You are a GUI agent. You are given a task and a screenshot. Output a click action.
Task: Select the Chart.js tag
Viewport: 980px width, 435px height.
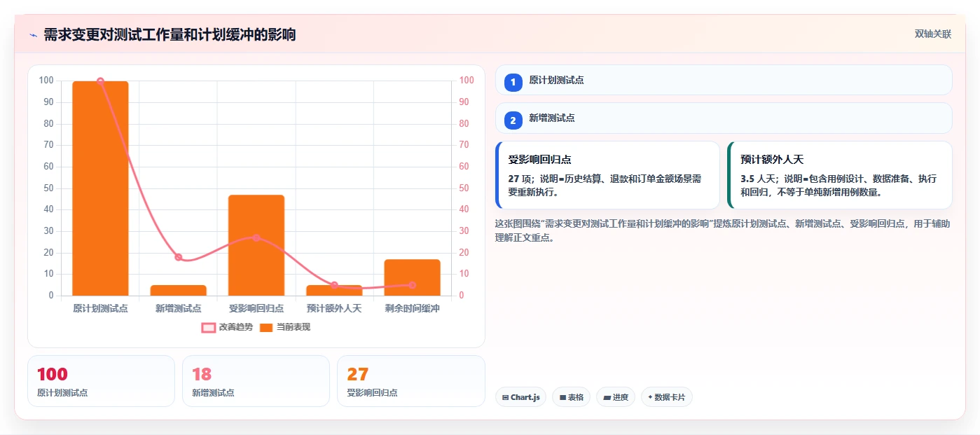(520, 397)
